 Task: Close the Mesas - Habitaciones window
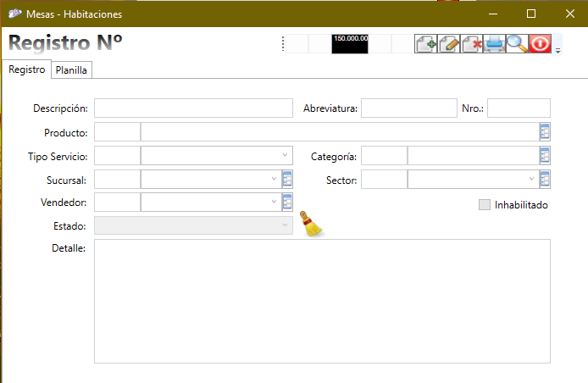(569, 14)
